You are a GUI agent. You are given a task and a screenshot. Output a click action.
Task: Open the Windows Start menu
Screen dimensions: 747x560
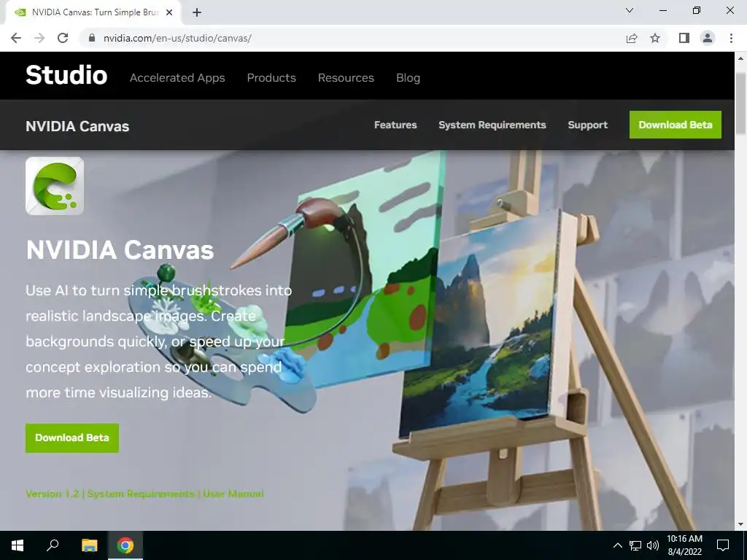point(18,545)
